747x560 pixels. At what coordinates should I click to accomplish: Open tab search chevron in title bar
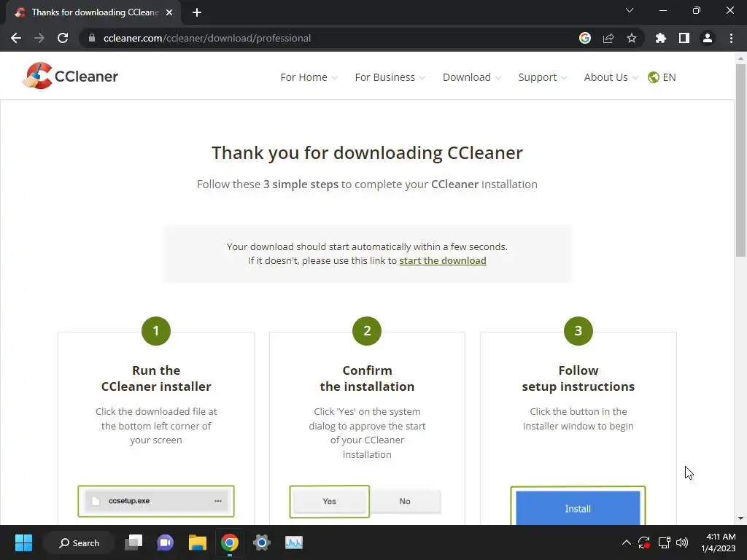[x=630, y=10]
